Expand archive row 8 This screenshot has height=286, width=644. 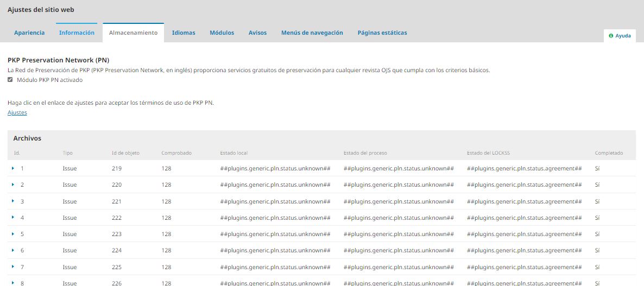13,283
